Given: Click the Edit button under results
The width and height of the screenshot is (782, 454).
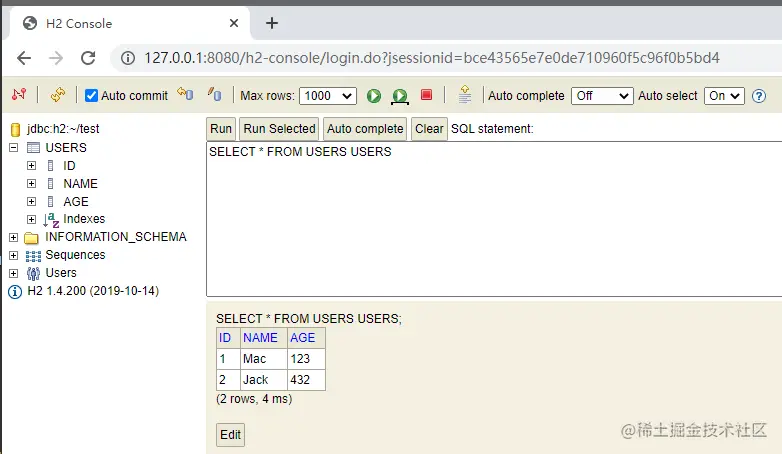Looking at the screenshot, I should 230,435.
